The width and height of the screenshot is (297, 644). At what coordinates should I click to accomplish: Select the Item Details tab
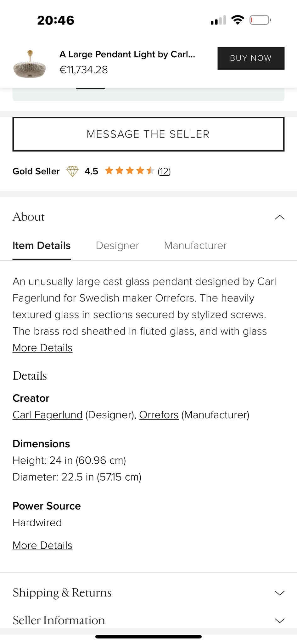pyautogui.click(x=42, y=246)
